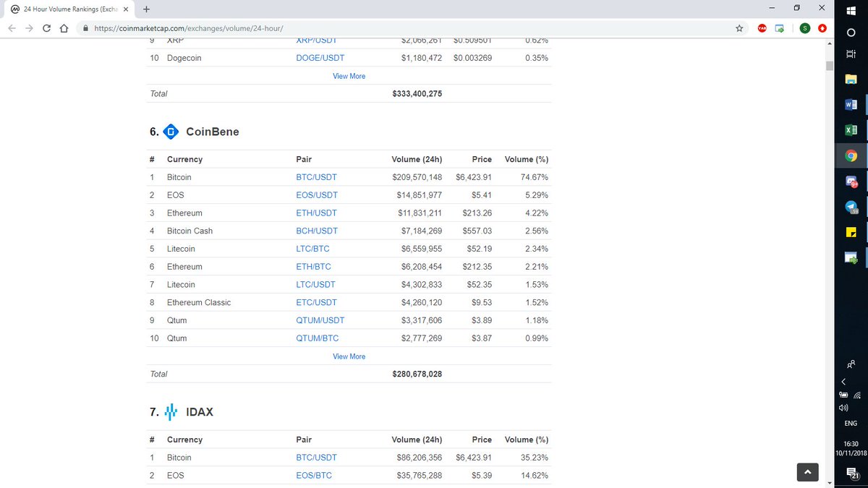868x488 pixels.
Task: Open the LTC/BTC pair link
Action: (x=313, y=249)
